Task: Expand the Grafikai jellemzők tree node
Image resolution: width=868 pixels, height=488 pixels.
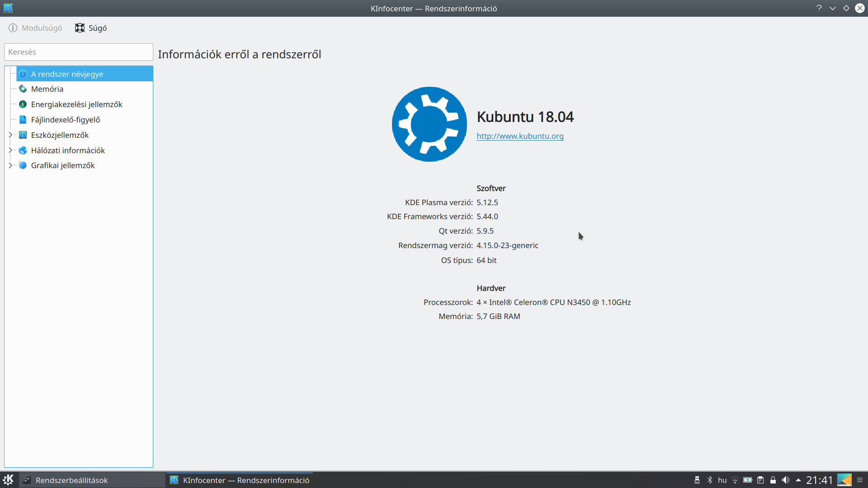Action: point(10,165)
